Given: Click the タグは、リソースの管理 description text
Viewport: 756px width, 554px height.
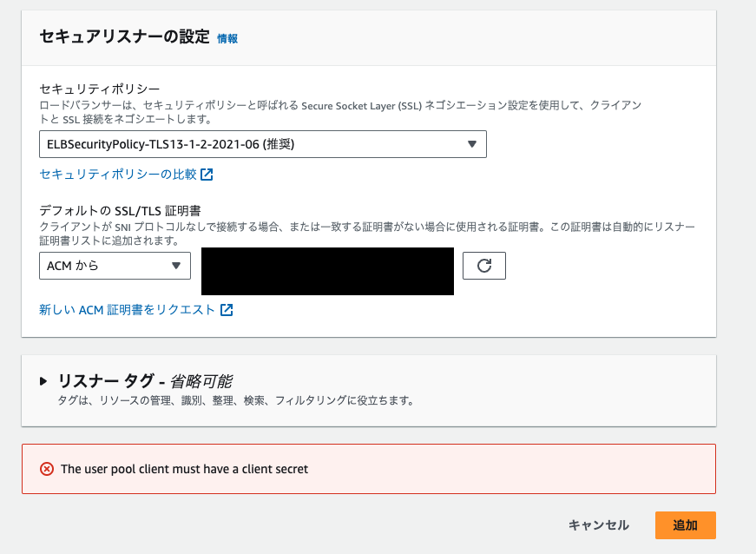Looking at the screenshot, I should click(x=235, y=400).
